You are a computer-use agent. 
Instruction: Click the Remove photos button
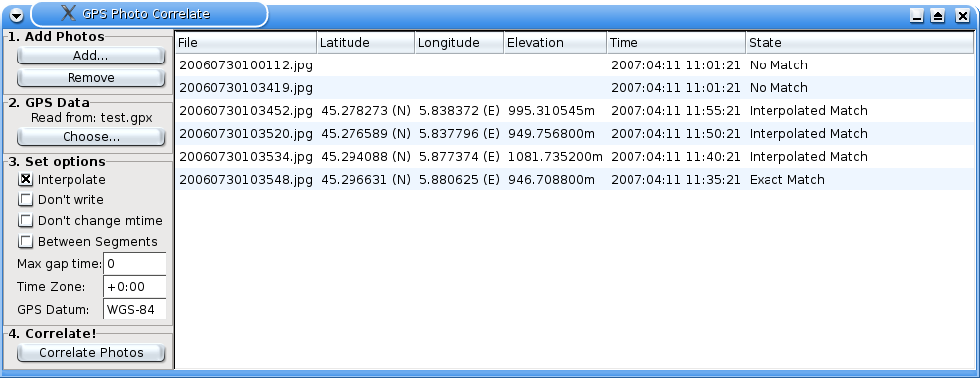[90, 78]
